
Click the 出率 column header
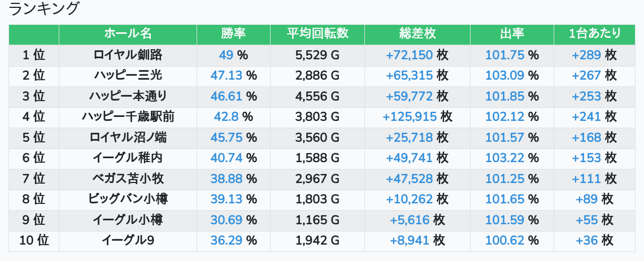pyautogui.click(x=512, y=34)
